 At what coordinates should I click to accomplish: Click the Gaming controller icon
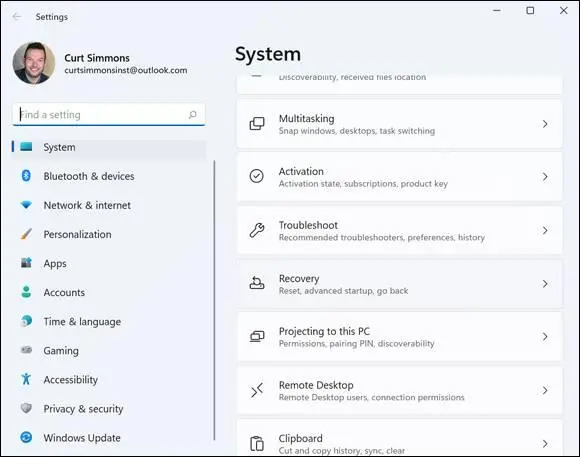[x=26, y=350]
